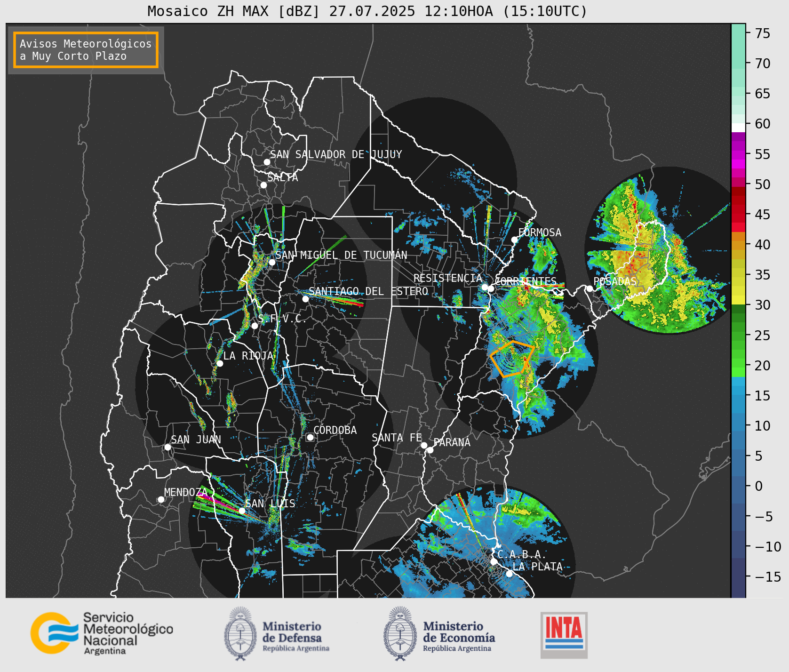Click the Salta city dot
This screenshot has width=789, height=672.
click(x=263, y=185)
